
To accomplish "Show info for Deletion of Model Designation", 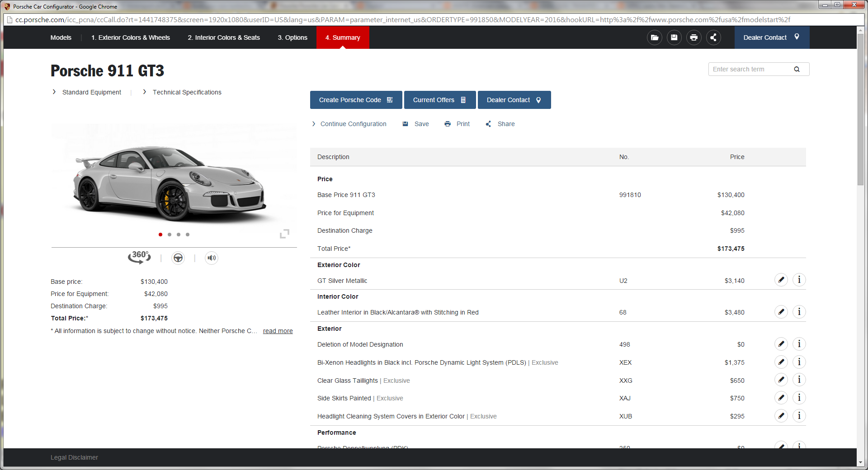I will tap(799, 344).
